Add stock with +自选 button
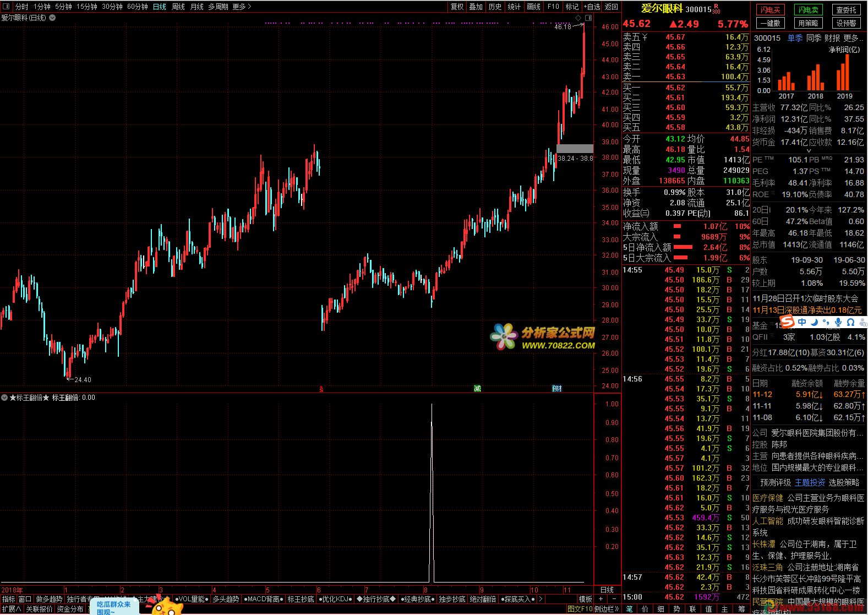The height and width of the screenshot is (615, 868). (x=592, y=7)
